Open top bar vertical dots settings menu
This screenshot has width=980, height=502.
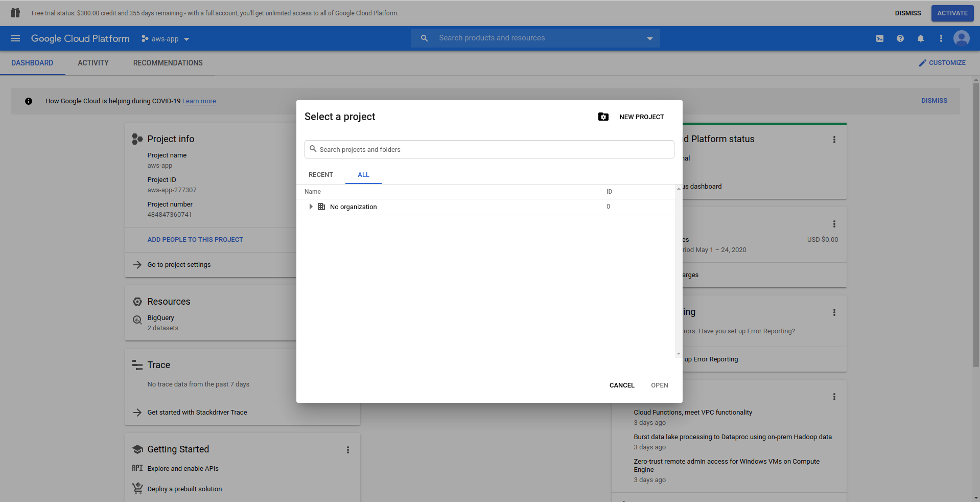coord(941,38)
